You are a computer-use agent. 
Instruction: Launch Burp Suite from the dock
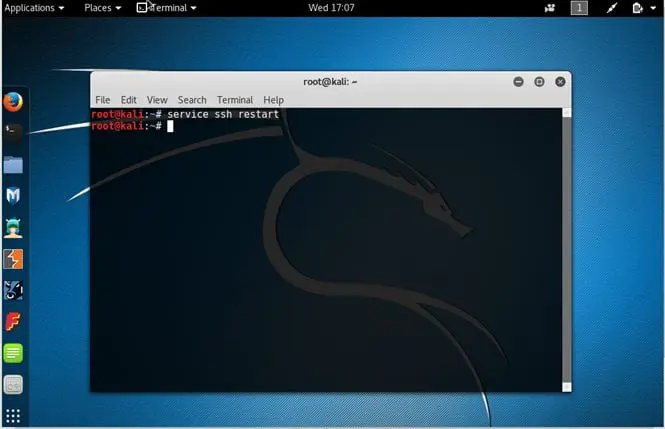tap(13, 259)
